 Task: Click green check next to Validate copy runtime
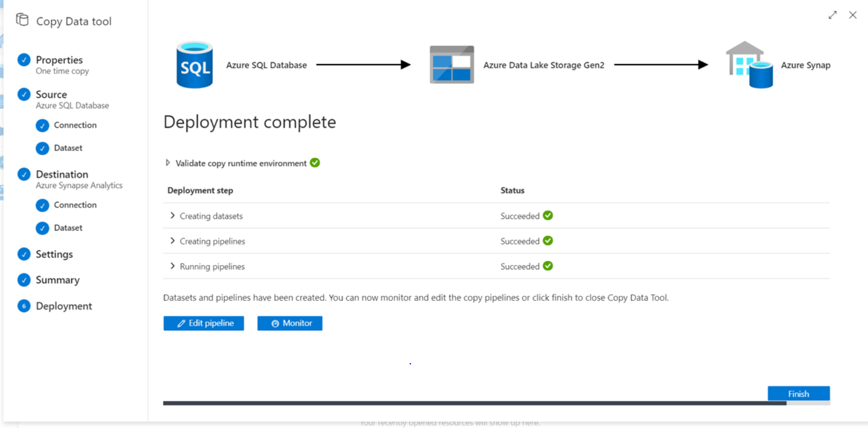315,163
